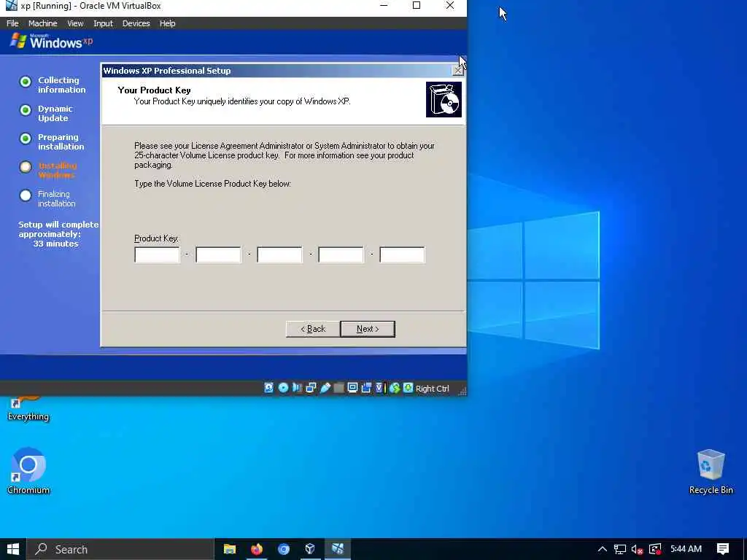This screenshot has width=747, height=560.
Task: Click the Back button in XP Setup
Action: [313, 329]
